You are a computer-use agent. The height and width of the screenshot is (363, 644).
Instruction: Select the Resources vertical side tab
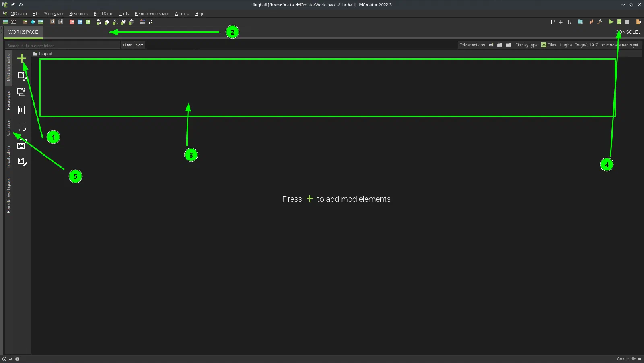click(x=8, y=100)
